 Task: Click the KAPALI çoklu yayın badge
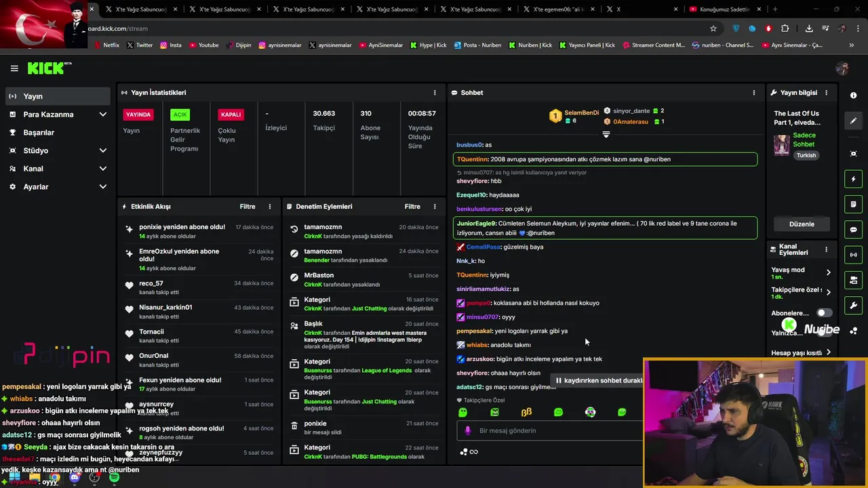tap(231, 115)
